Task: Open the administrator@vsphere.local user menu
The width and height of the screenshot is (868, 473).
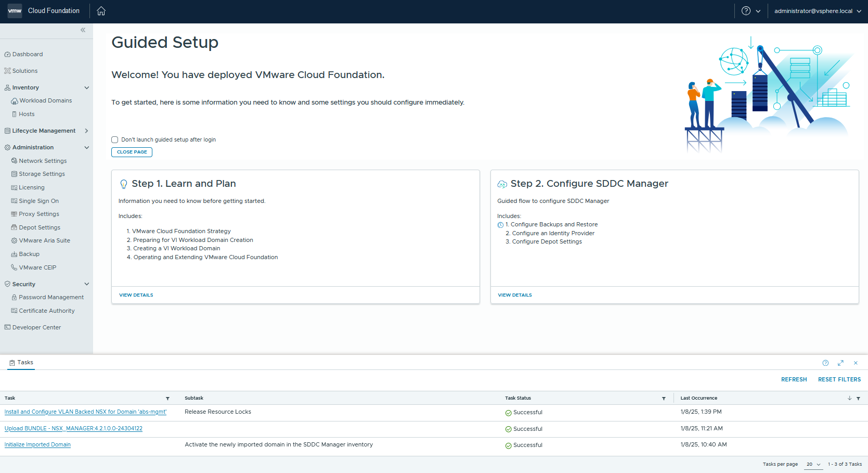Action: 818,11
